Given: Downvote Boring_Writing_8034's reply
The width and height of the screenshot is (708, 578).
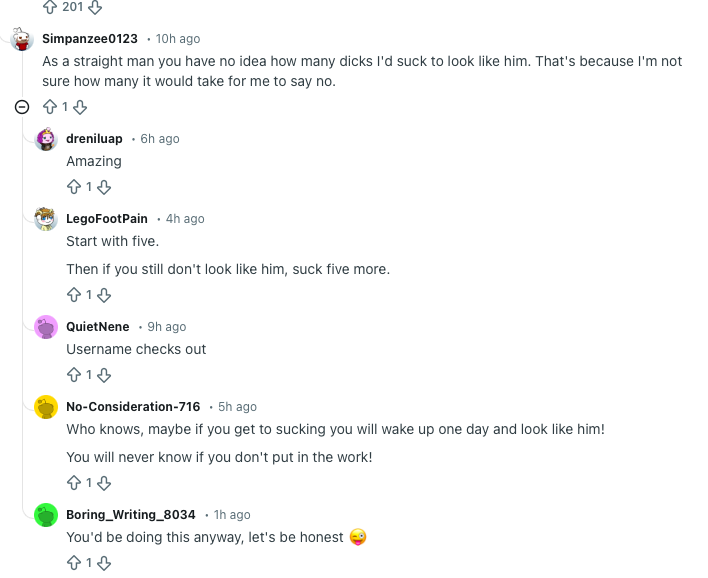Looking at the screenshot, I should click(x=104, y=563).
